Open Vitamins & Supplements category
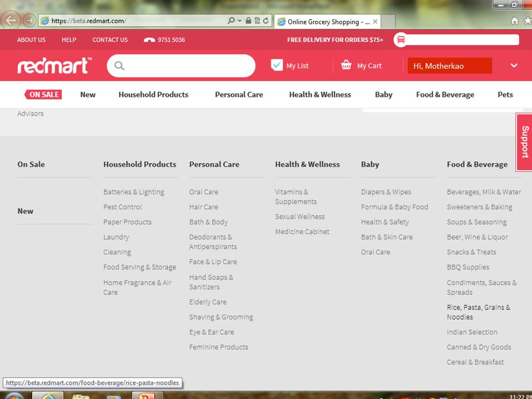The width and height of the screenshot is (532, 399). pyautogui.click(x=296, y=197)
